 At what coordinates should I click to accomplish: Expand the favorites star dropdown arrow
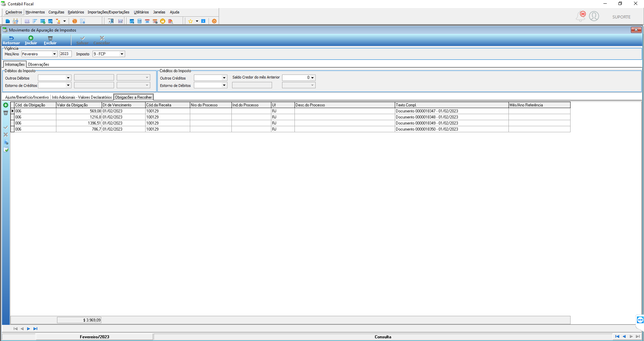point(197,21)
